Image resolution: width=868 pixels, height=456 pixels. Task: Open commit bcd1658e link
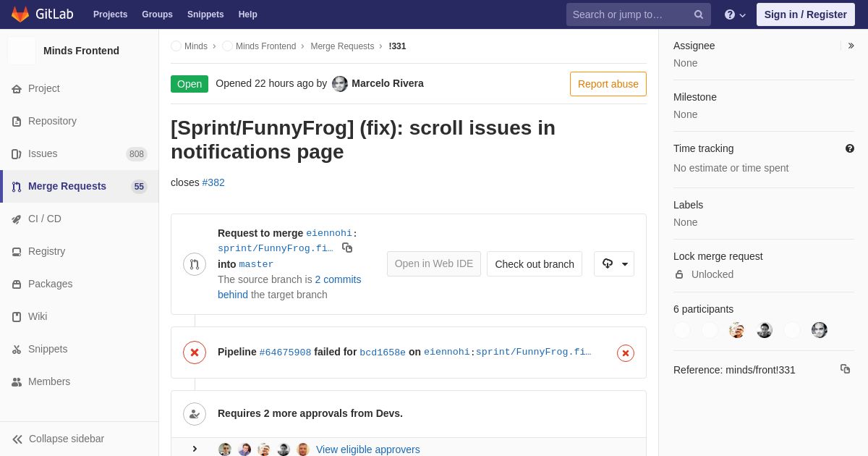click(383, 352)
